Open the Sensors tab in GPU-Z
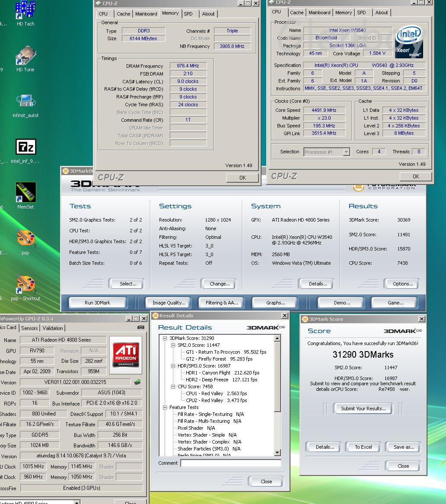The width and height of the screenshot is (446, 504). (29, 328)
